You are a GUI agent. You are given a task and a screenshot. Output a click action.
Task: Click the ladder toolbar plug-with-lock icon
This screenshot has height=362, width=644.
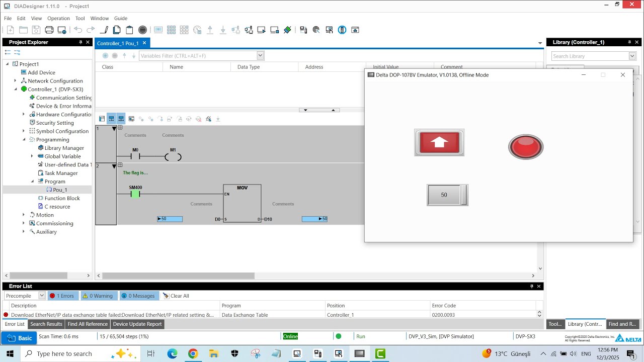(x=208, y=119)
